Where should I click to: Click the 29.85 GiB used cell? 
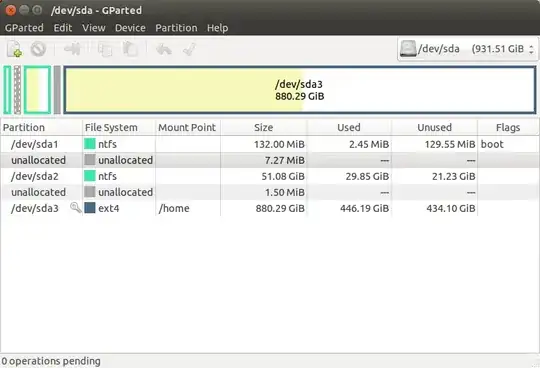[x=367, y=176]
